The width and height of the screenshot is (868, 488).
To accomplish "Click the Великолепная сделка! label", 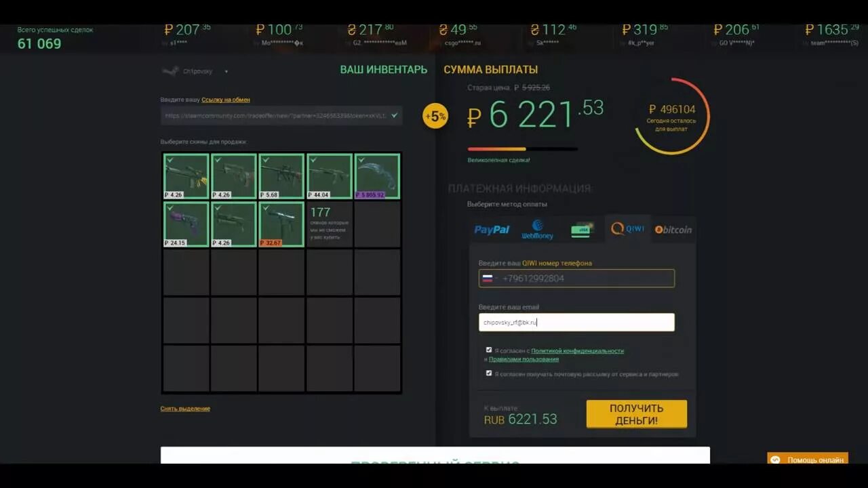I will click(498, 160).
